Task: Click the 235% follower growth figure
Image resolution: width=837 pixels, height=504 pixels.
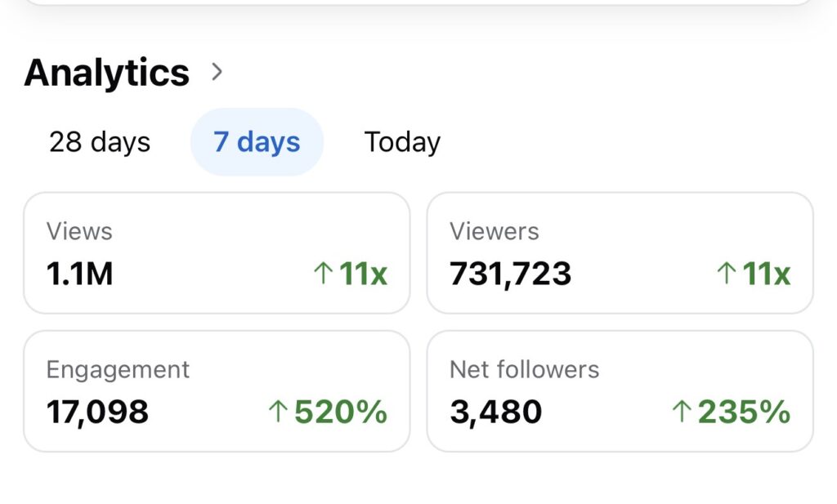Action: (744, 412)
